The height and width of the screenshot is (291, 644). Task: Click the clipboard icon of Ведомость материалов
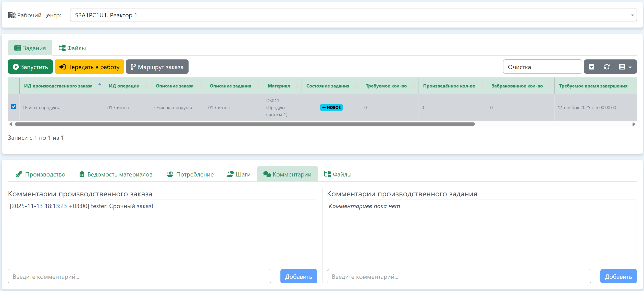tap(82, 174)
